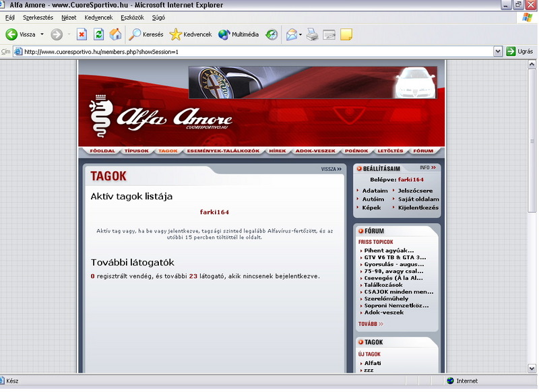Click the Windows flag logo
Image resolution: width=539 pixels, height=392 pixels.
528,18
